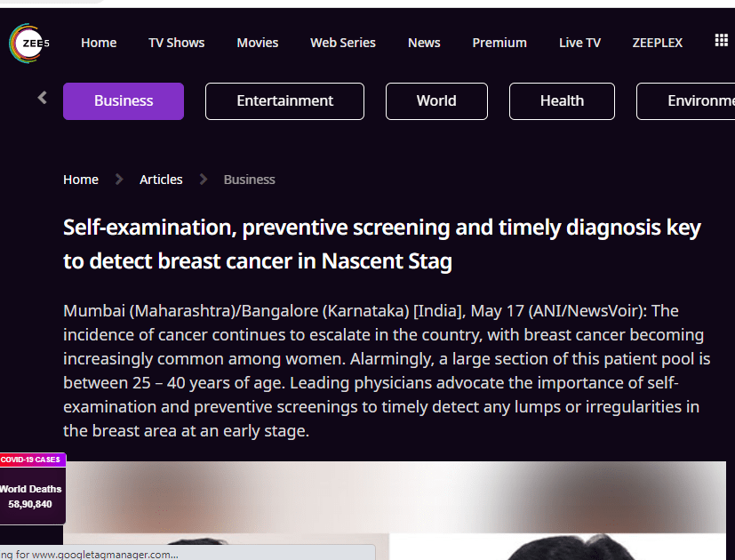Open the Premium section

[x=499, y=43]
